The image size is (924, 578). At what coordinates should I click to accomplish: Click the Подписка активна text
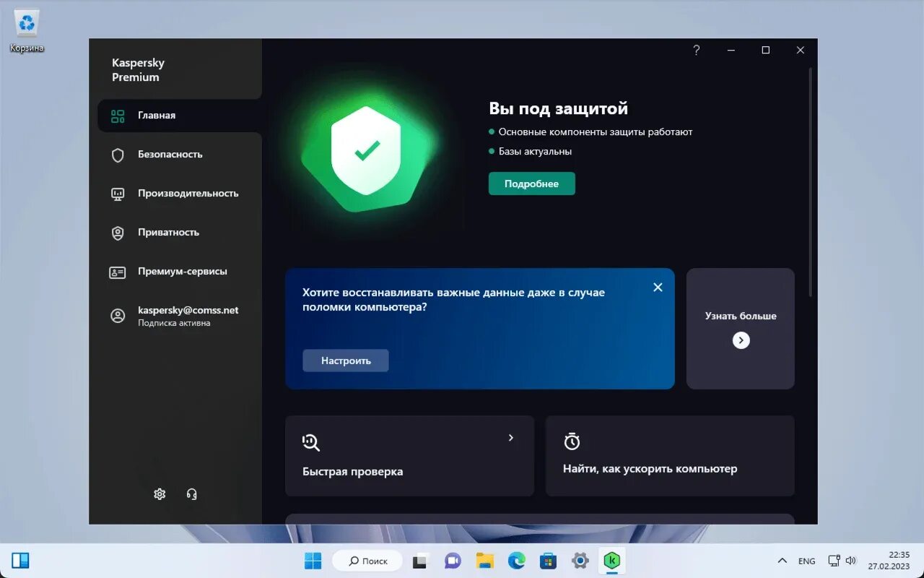(x=174, y=323)
